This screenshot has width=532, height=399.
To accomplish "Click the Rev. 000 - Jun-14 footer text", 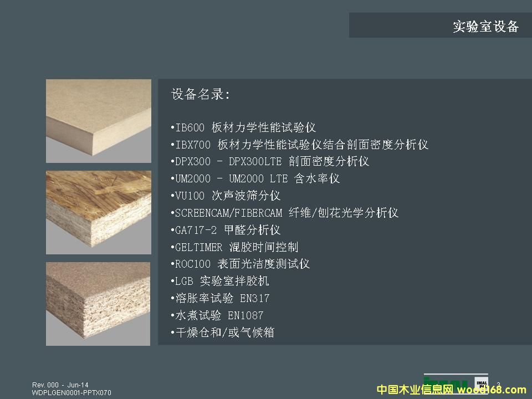I will click(60, 385).
